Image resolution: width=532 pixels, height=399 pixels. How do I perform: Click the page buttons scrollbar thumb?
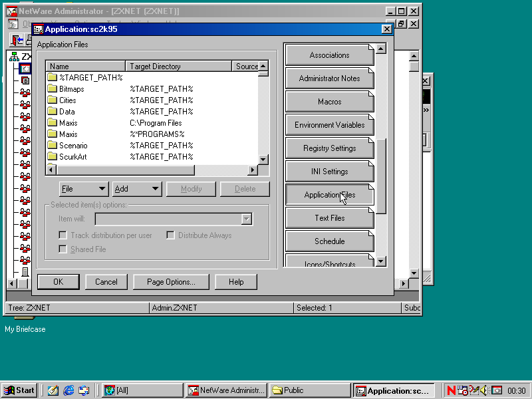[381, 176]
